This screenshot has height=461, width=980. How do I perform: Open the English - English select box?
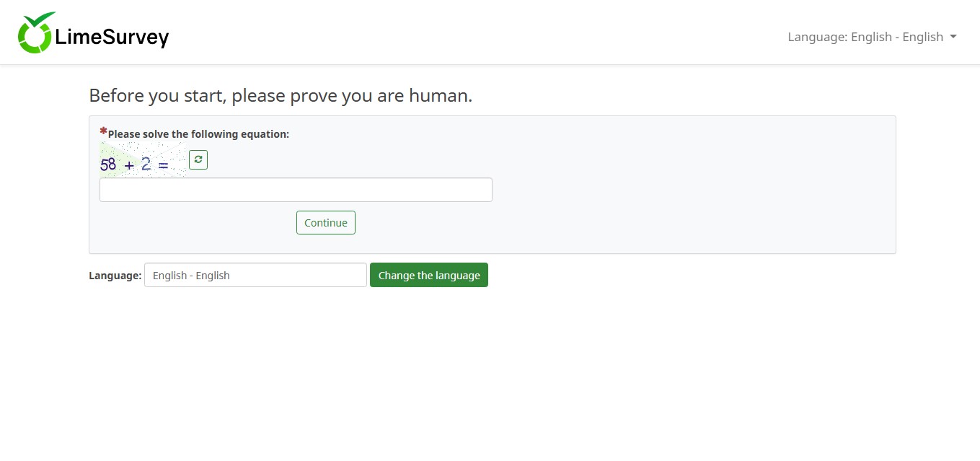tap(255, 275)
